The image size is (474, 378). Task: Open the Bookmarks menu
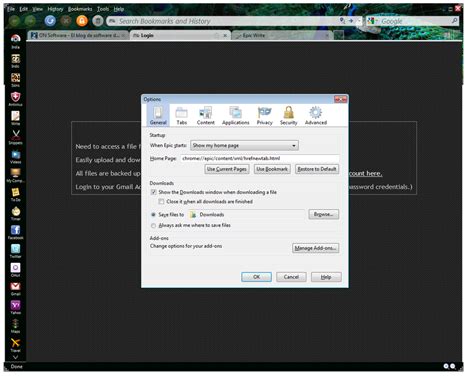(80, 9)
